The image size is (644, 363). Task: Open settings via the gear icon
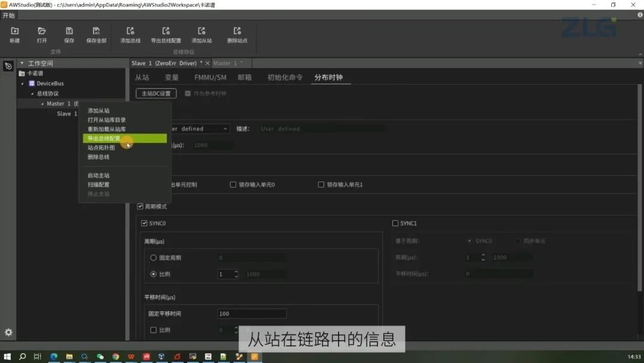[x=8, y=332]
